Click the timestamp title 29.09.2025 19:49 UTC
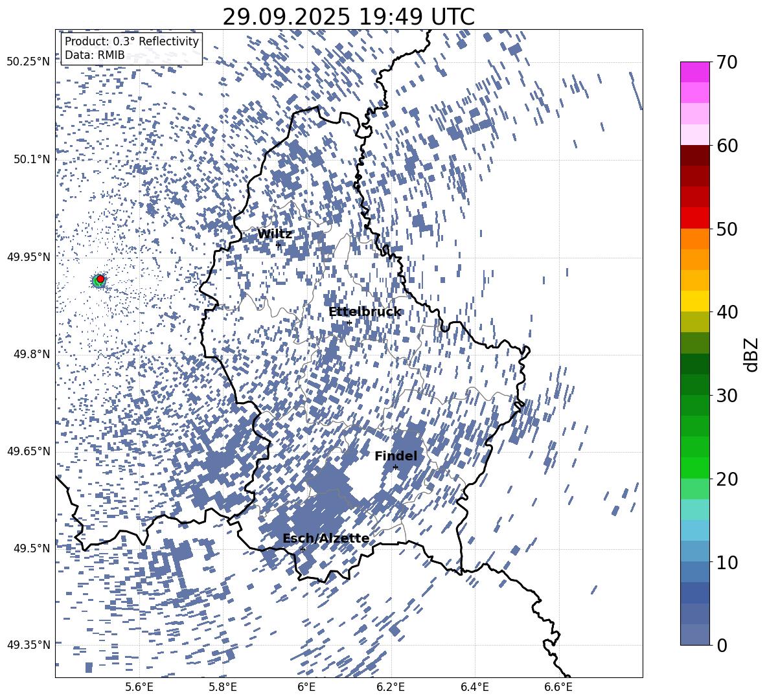Image resolution: width=767 pixels, height=700 pixels. point(349,17)
